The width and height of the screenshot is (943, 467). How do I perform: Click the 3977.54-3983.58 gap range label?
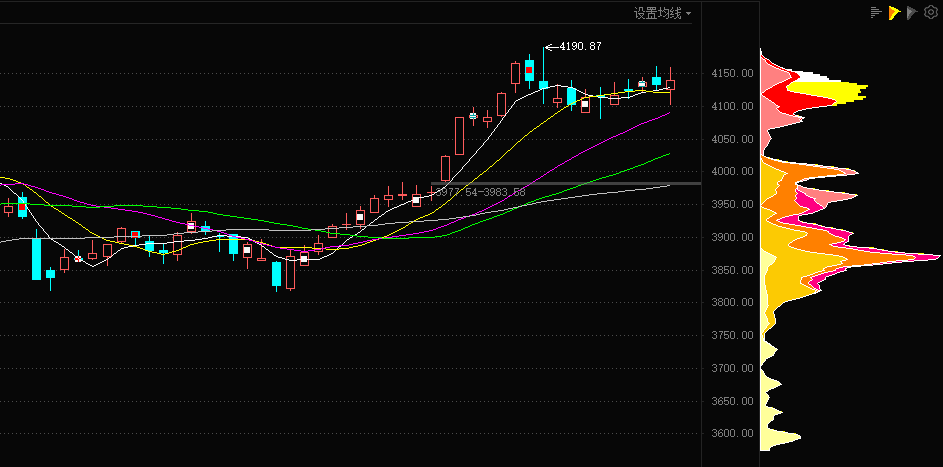[x=480, y=192]
